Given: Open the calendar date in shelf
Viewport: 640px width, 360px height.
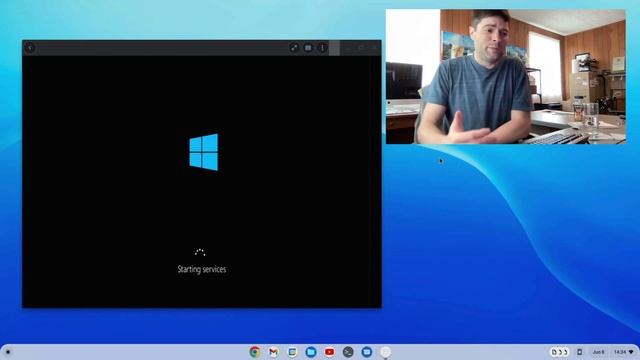Looking at the screenshot, I should click(598, 351).
